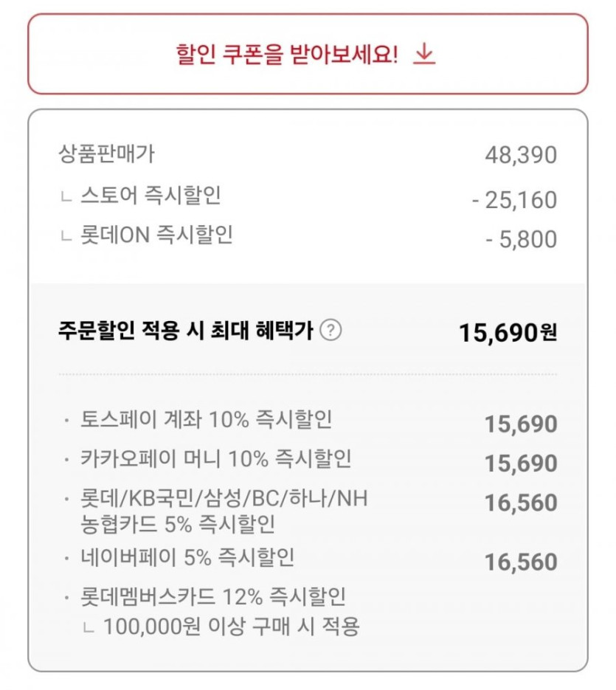Click the -25,160 store discount amount
The height and width of the screenshot is (690, 616).
pyautogui.click(x=515, y=200)
